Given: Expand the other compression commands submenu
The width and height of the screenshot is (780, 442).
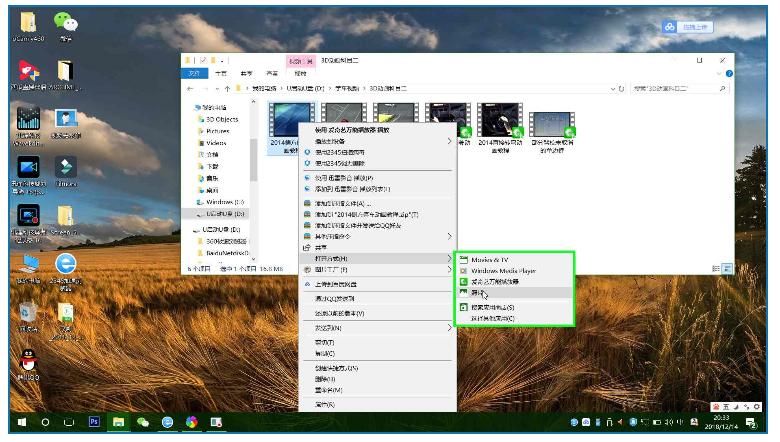Looking at the screenshot, I should (x=449, y=236).
